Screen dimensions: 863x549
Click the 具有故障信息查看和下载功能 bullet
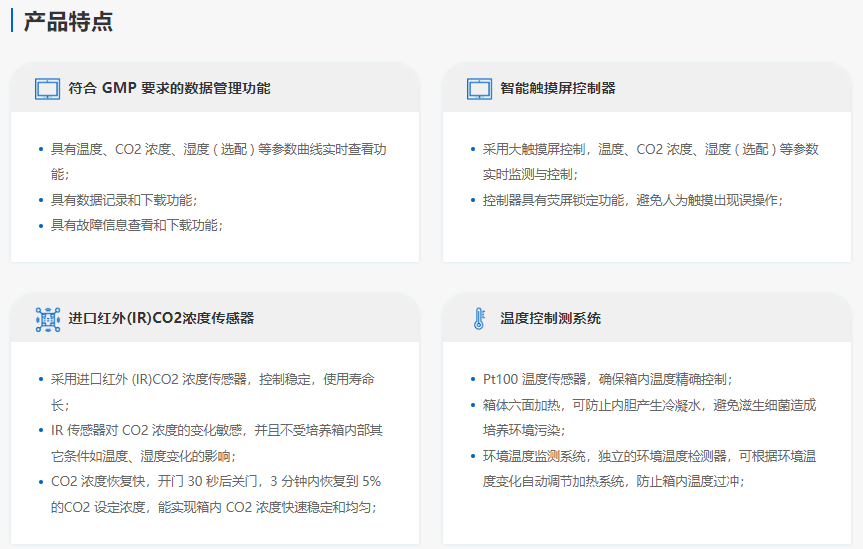(x=137, y=225)
